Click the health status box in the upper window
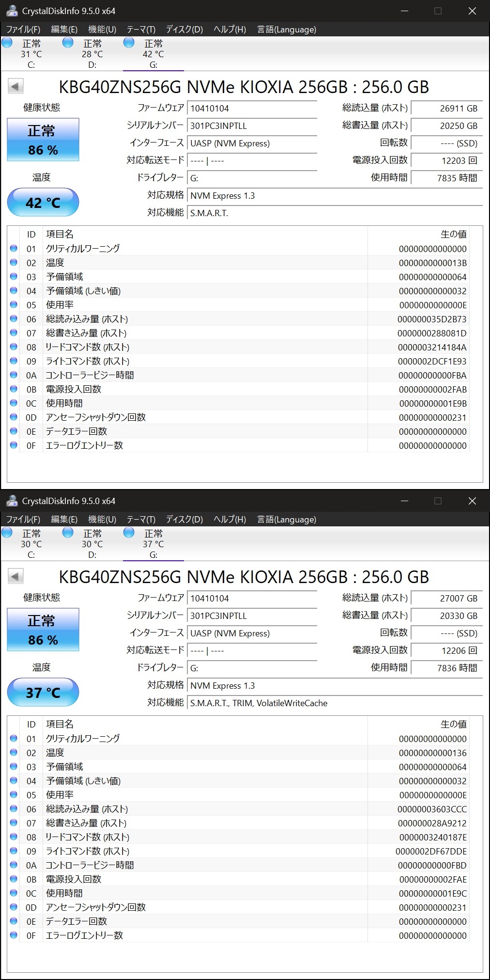Image resolution: width=490 pixels, height=980 pixels. click(43, 140)
